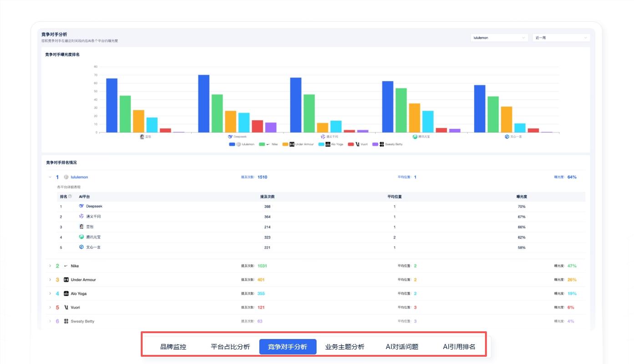Click Under Armour's mentions value 401
The image size is (634, 364).
coord(261,280)
